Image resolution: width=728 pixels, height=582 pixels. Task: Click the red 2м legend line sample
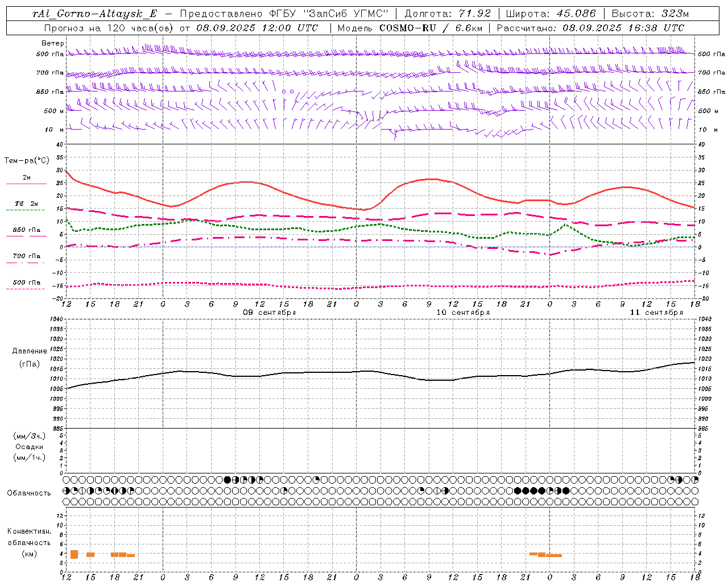pyautogui.click(x=26, y=184)
